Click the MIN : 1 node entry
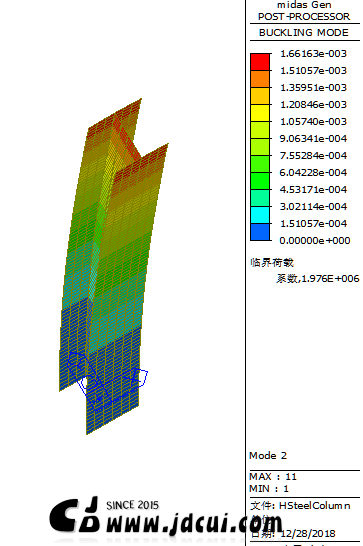This screenshot has height=546, width=363. (x=269, y=489)
